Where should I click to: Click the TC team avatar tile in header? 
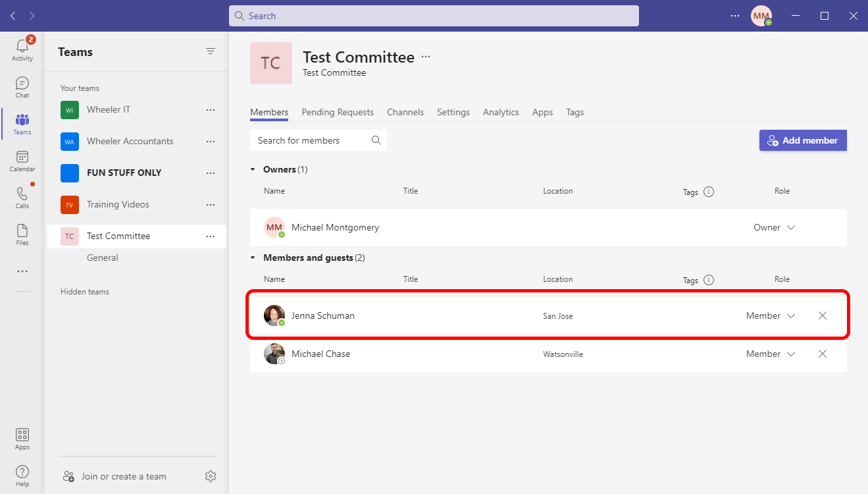(x=271, y=63)
